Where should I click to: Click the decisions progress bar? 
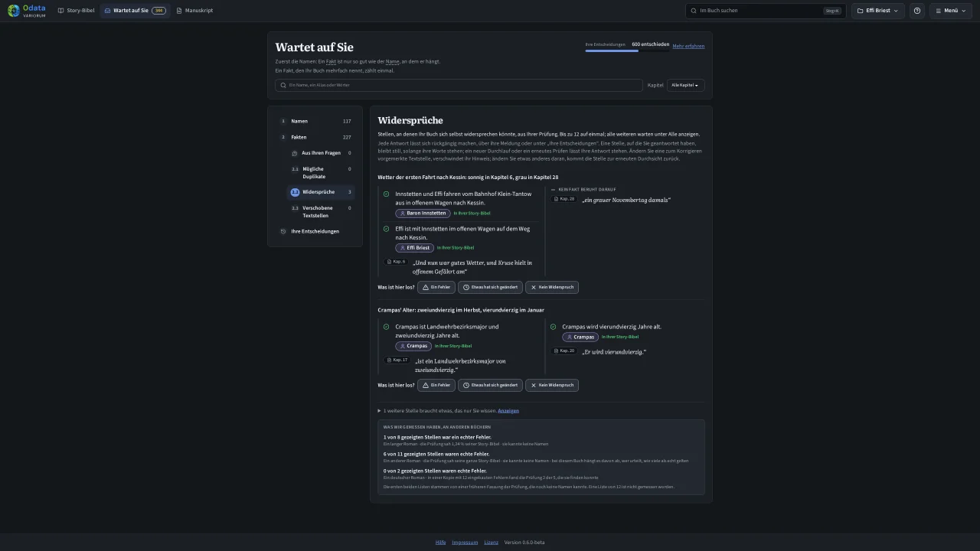[627, 51]
